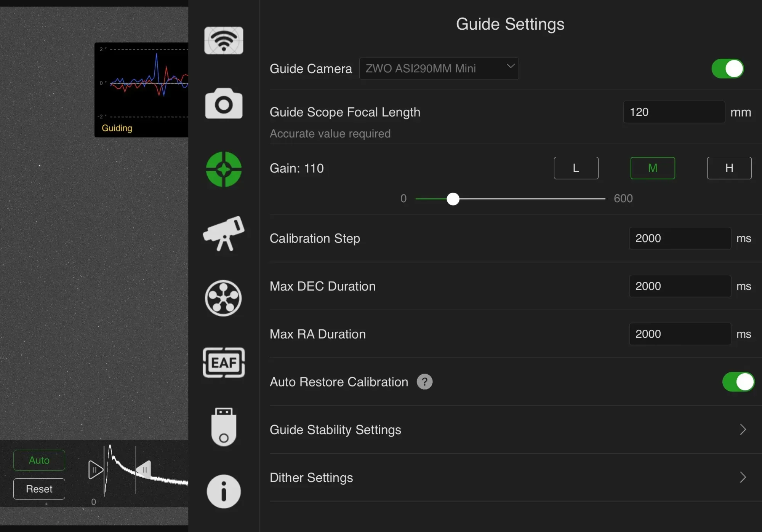
Task: Open the filter wheel settings icon
Action: tap(224, 298)
